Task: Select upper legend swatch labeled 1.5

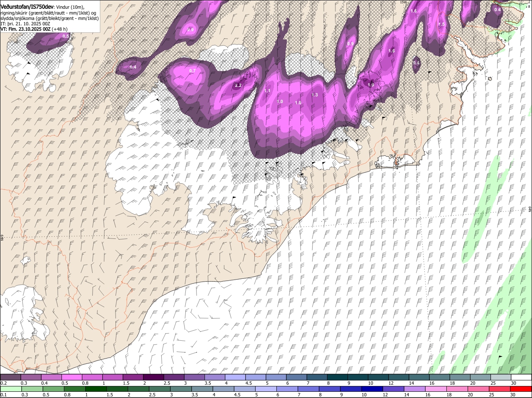Action: pos(133,377)
